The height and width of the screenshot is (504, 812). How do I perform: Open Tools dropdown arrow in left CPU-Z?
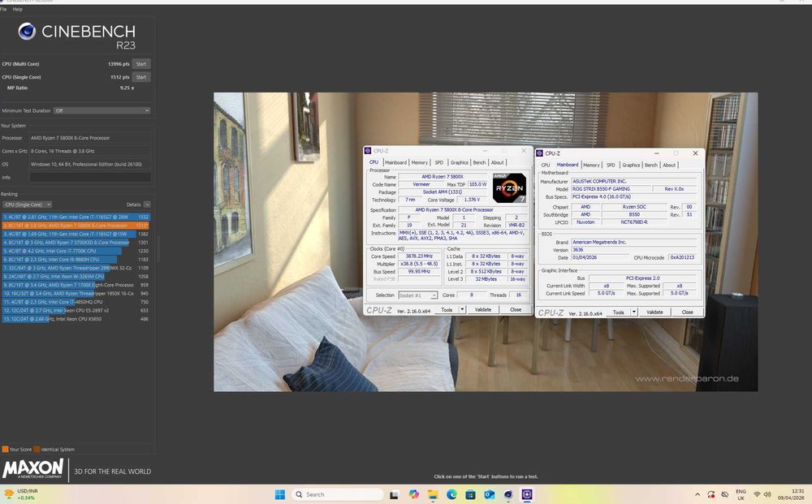[x=462, y=309]
